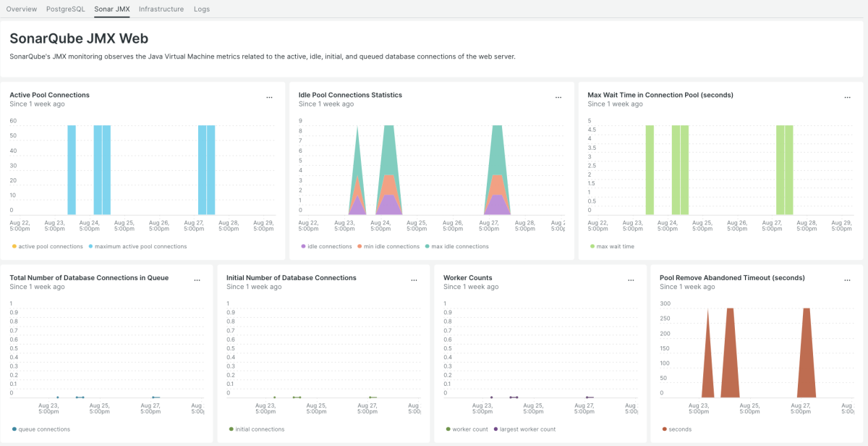
Task: Open Idle Pool Connections Statistics ellipsis menu
Action: [x=558, y=97]
